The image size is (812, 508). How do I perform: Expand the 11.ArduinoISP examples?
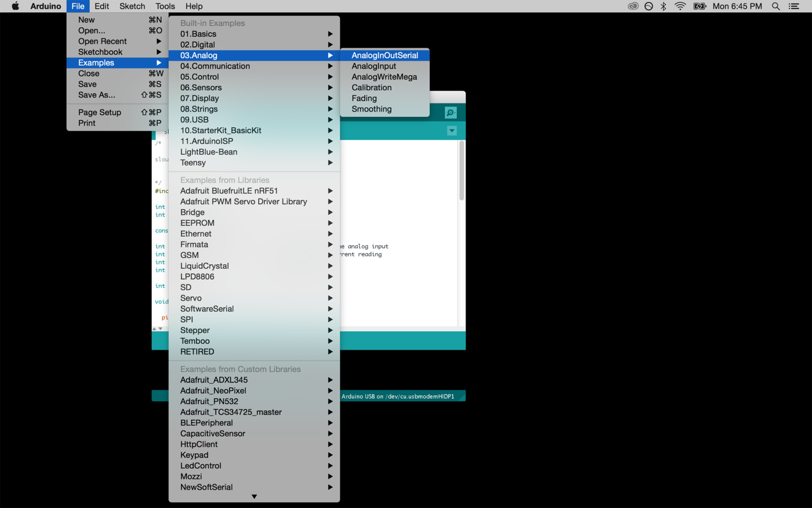click(254, 141)
